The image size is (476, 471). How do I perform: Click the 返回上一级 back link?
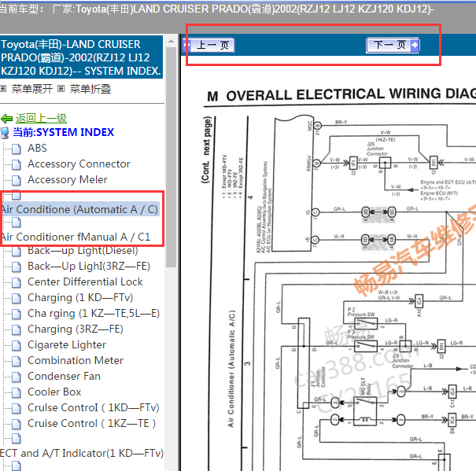[x=41, y=118]
